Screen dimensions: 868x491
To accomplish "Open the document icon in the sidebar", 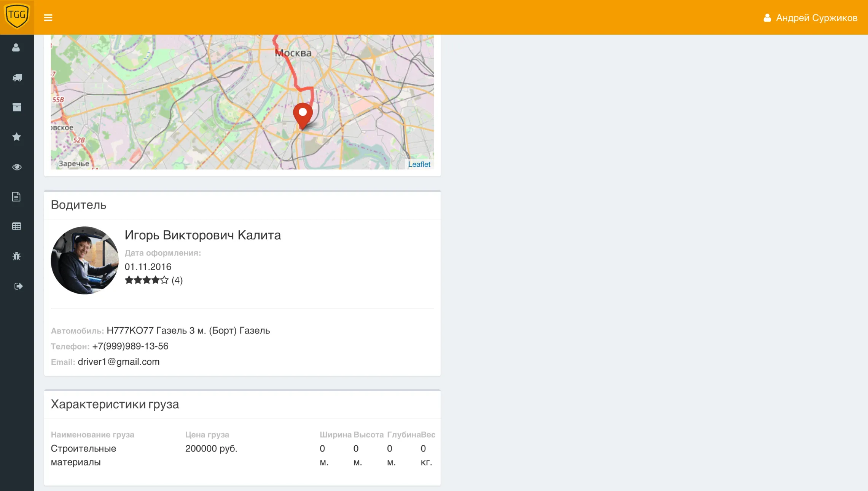I will [x=17, y=196].
